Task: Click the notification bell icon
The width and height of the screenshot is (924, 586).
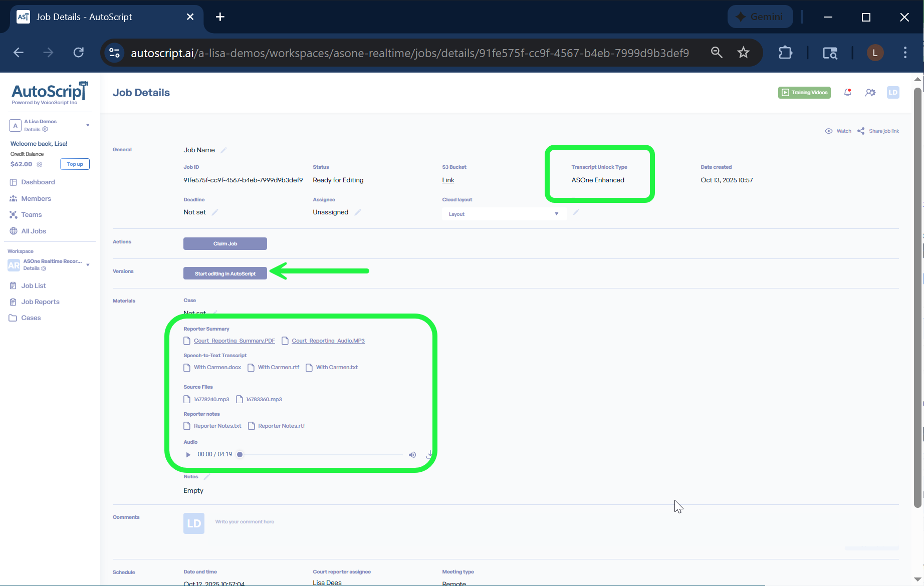Action: point(847,93)
